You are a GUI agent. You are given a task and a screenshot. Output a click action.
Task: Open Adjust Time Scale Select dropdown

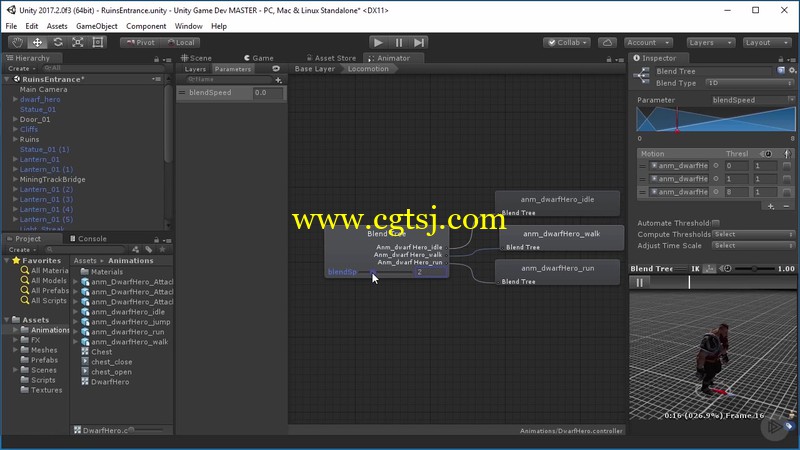[x=753, y=245]
